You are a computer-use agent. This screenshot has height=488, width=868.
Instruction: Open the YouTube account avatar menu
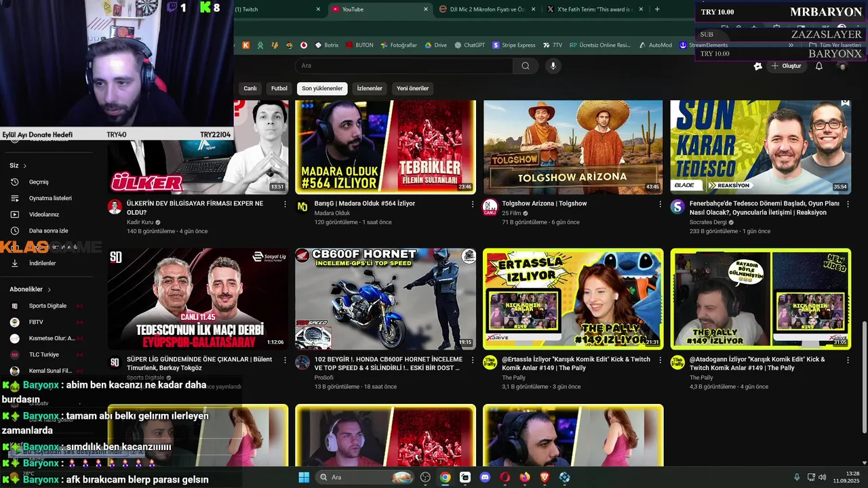coord(843,66)
